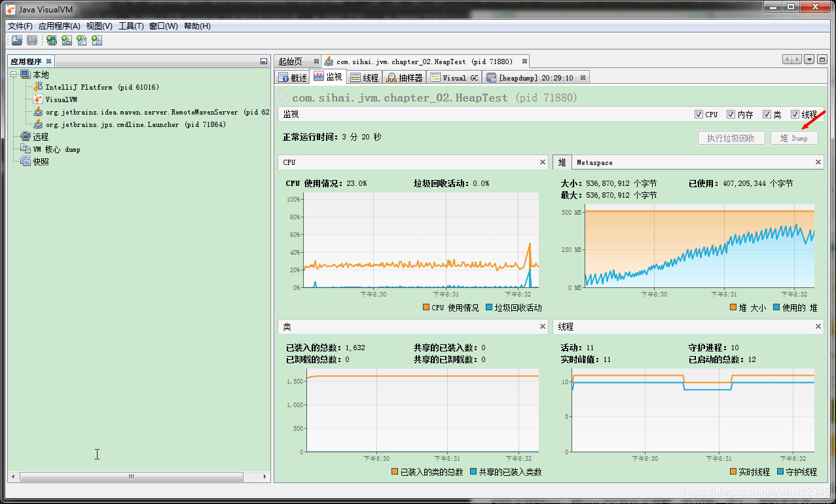836x504 pixels.
Task: Click the Add JFR snapshot toolbar icon
Action: 97,41
